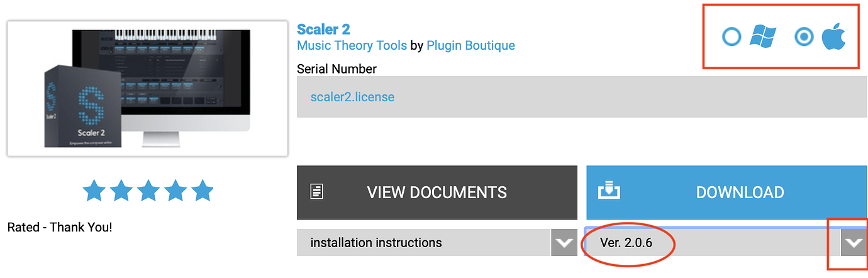The image size is (868, 278).
Task: Click the second rating star
Action: pyautogui.click(x=121, y=190)
